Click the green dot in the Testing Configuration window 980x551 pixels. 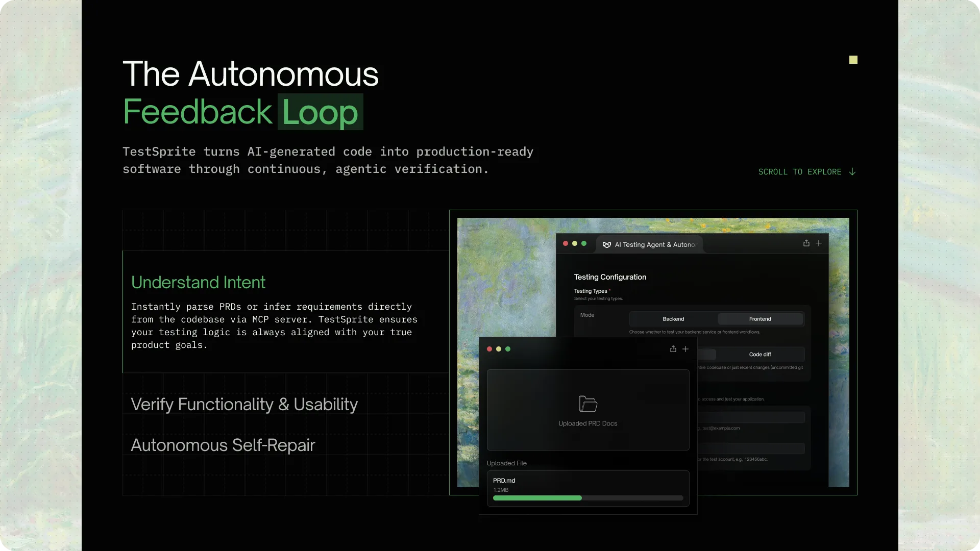tap(584, 243)
